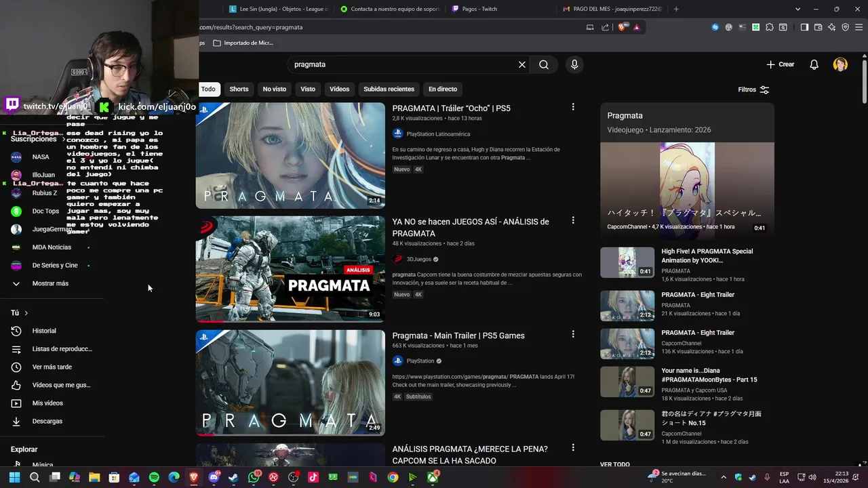
Task: Open YA NO se hacen JUEGOS ASÍ video title
Action: (471, 227)
